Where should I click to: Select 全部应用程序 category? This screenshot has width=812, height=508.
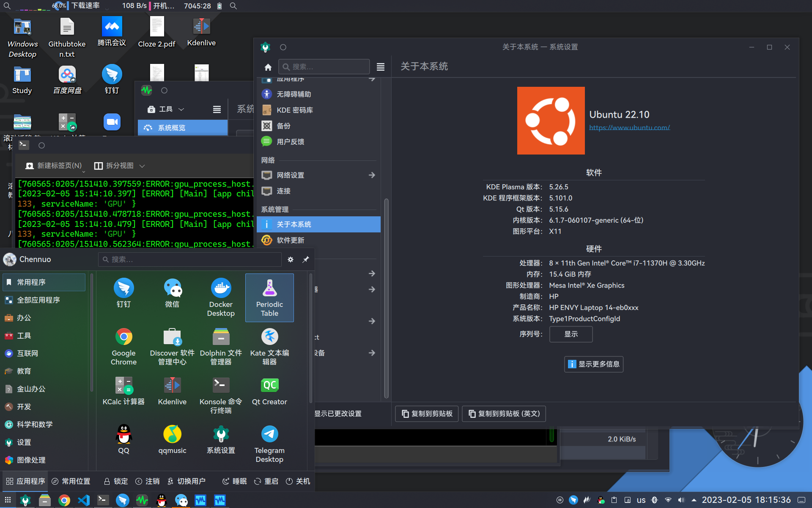tap(44, 300)
